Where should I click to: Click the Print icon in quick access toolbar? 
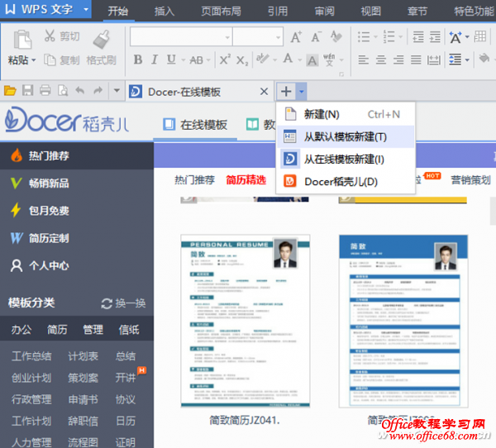(45, 91)
